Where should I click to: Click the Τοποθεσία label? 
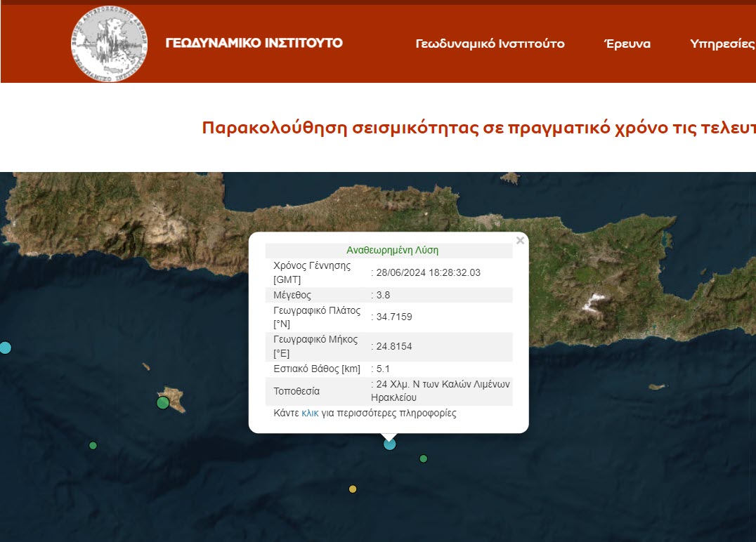point(296,391)
